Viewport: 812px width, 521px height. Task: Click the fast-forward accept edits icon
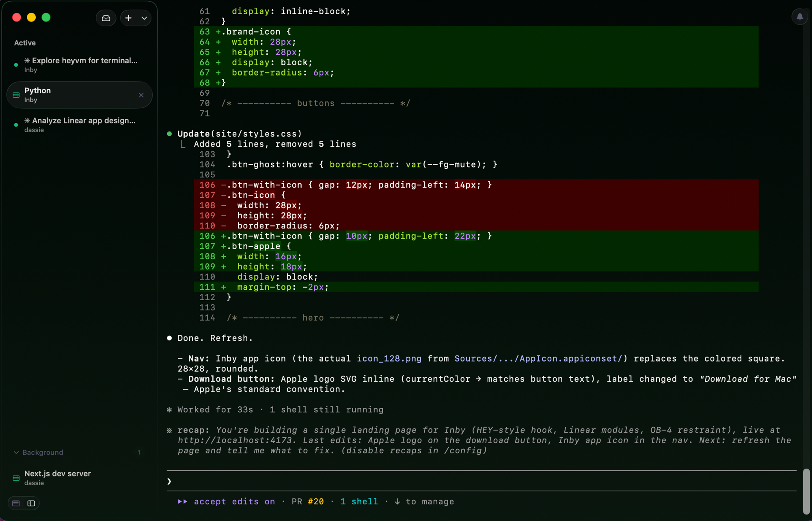tap(183, 502)
